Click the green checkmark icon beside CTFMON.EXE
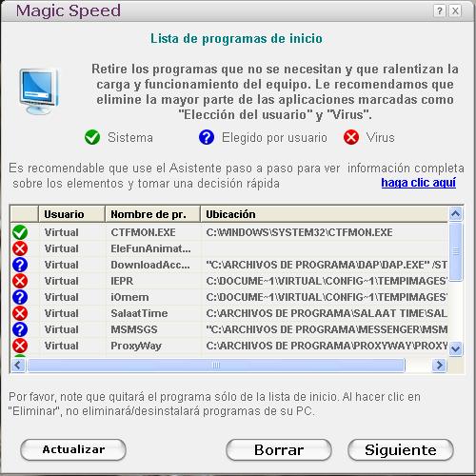476x476 pixels. [20, 232]
